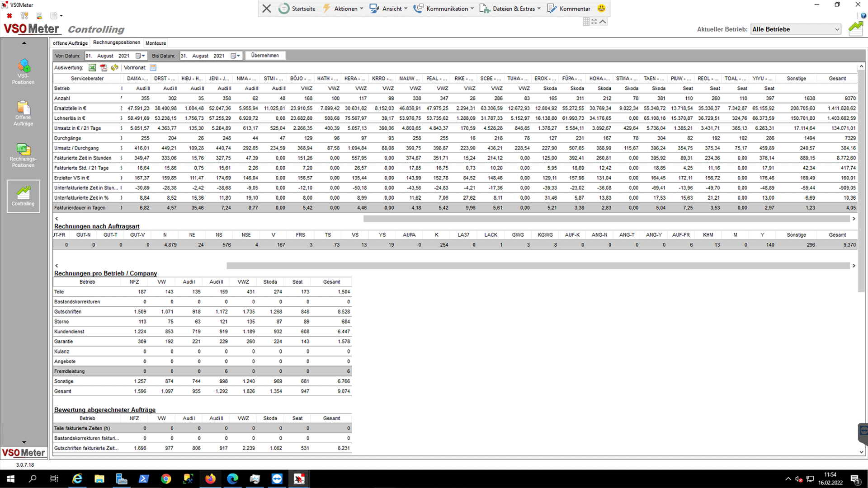The height and width of the screenshot is (488, 868).
Task: Click the green chart arrow icon near Aktueller Betrieb
Action: [x=856, y=28]
